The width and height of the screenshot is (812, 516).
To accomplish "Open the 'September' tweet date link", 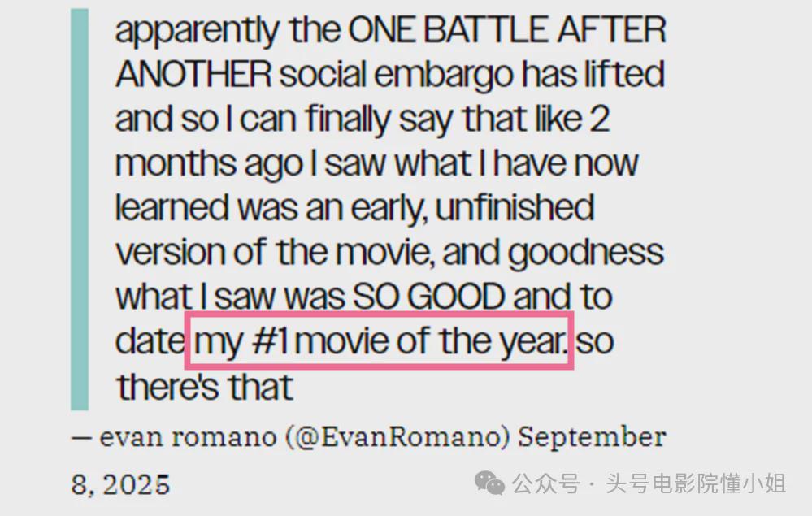I will pyautogui.click(x=592, y=438).
